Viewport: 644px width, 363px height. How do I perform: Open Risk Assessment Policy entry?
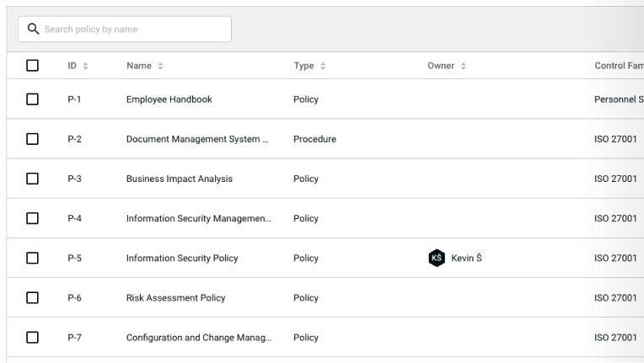pyautogui.click(x=175, y=298)
